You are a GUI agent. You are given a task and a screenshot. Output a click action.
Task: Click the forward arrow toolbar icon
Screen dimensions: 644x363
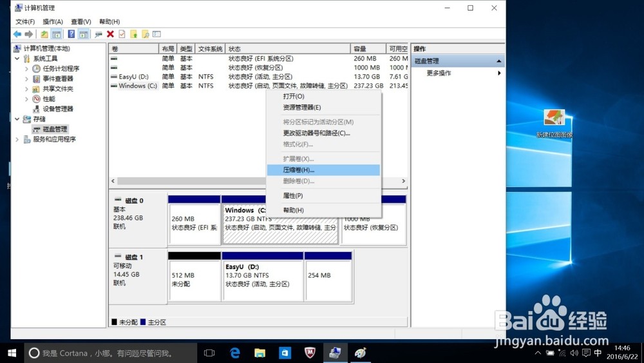[29, 34]
